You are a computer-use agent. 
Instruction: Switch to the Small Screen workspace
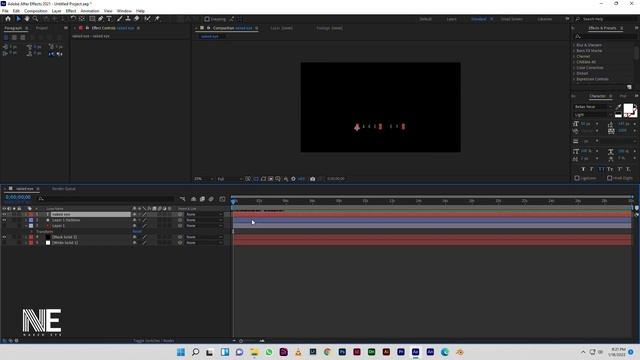[511, 19]
